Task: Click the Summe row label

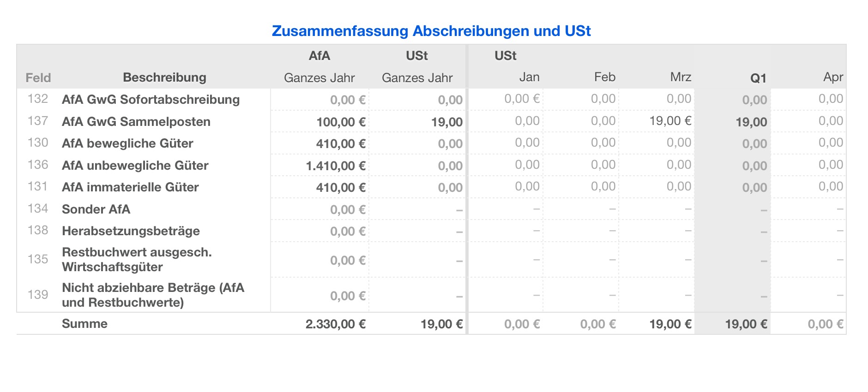Action: click(84, 324)
